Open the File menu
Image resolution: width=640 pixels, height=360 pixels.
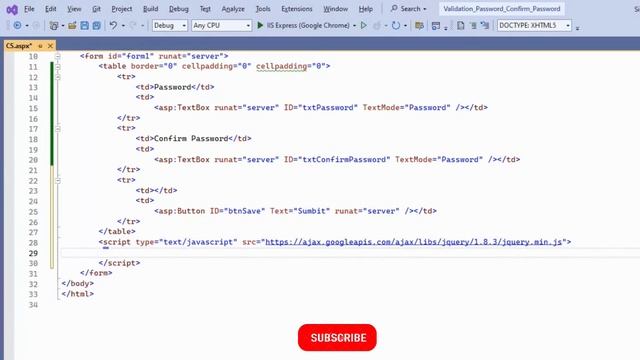29,9
